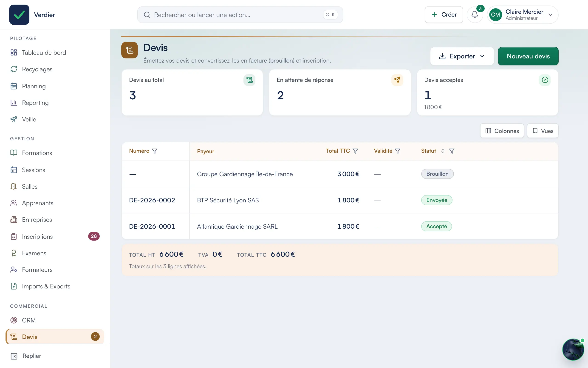Click the Validité filter funnel

(x=398, y=151)
